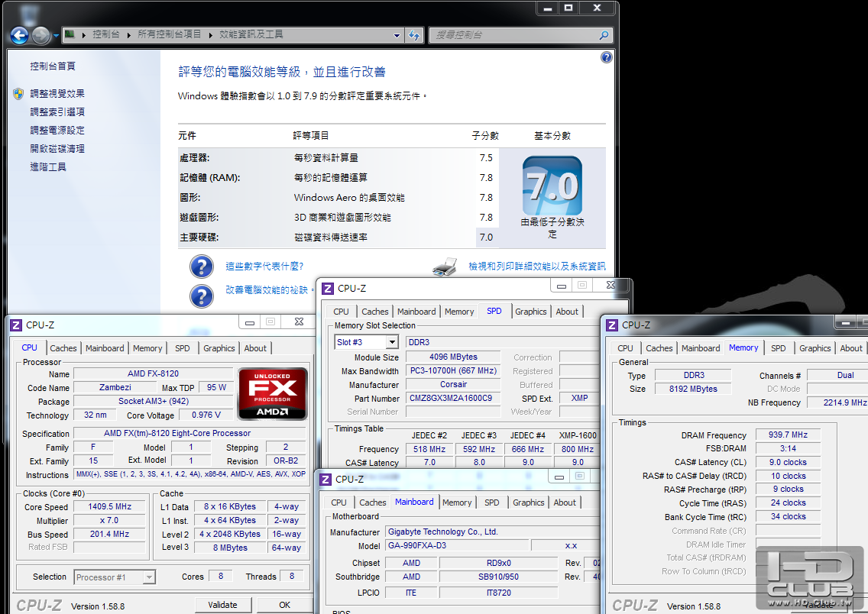Expand the 所有控制台項目 breadcrumb arrow

pos(210,35)
